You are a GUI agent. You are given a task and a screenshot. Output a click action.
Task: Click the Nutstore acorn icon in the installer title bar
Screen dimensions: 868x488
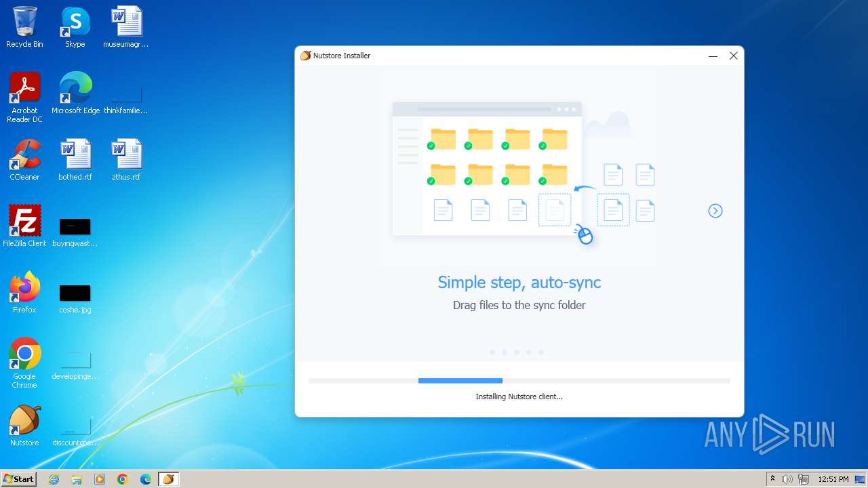point(305,56)
